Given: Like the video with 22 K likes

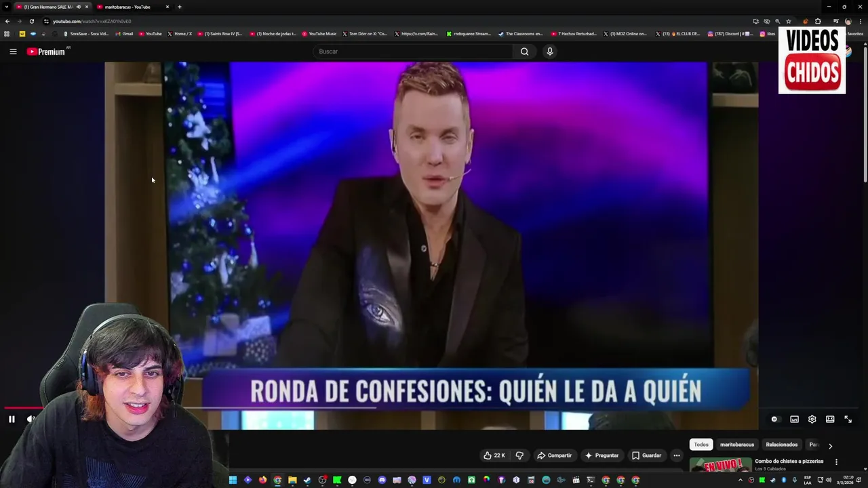Looking at the screenshot, I should click(x=494, y=455).
